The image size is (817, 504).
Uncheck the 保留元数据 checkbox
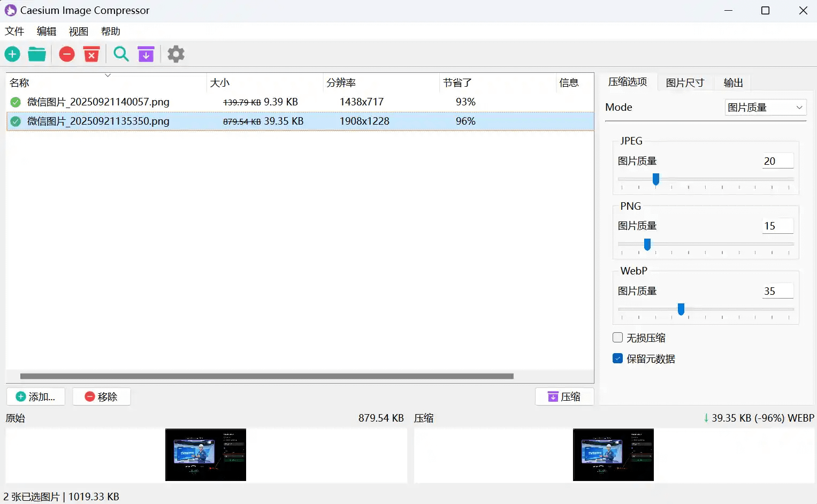[x=617, y=358]
